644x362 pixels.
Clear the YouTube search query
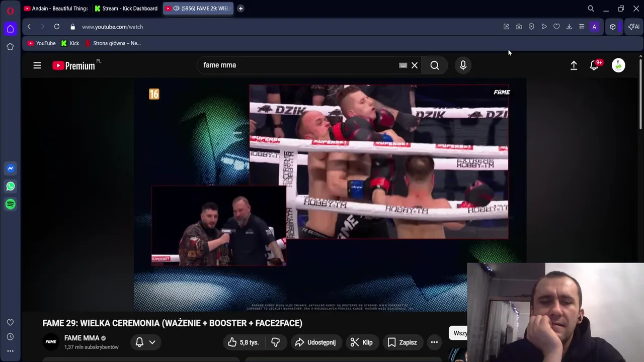pyautogui.click(x=415, y=65)
